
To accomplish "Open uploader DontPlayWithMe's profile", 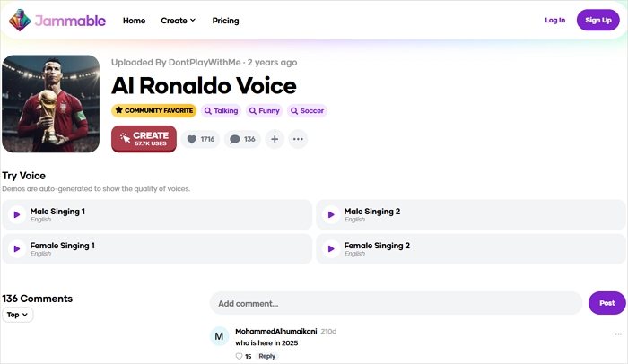I will point(205,63).
